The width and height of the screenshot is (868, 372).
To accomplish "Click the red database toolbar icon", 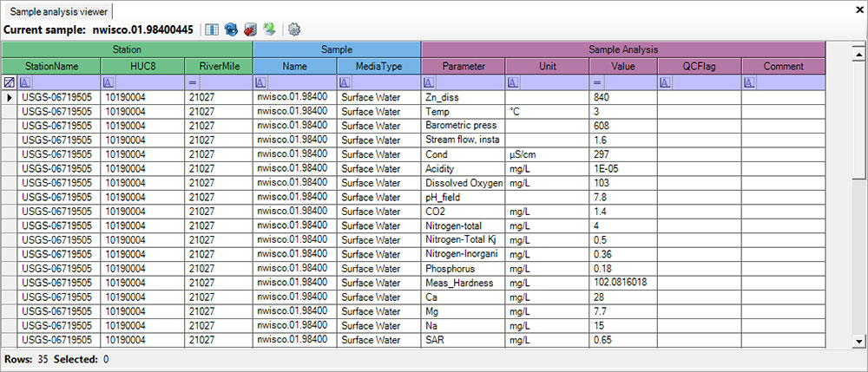I will (250, 29).
